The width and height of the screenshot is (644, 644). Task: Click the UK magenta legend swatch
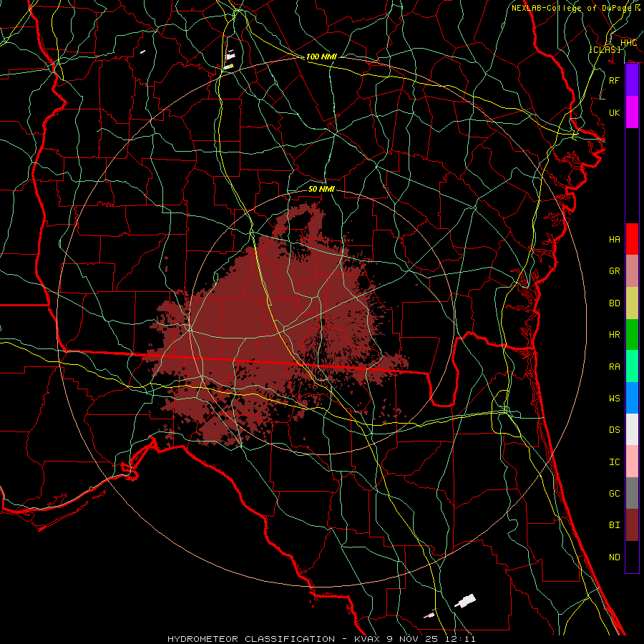[x=632, y=112]
